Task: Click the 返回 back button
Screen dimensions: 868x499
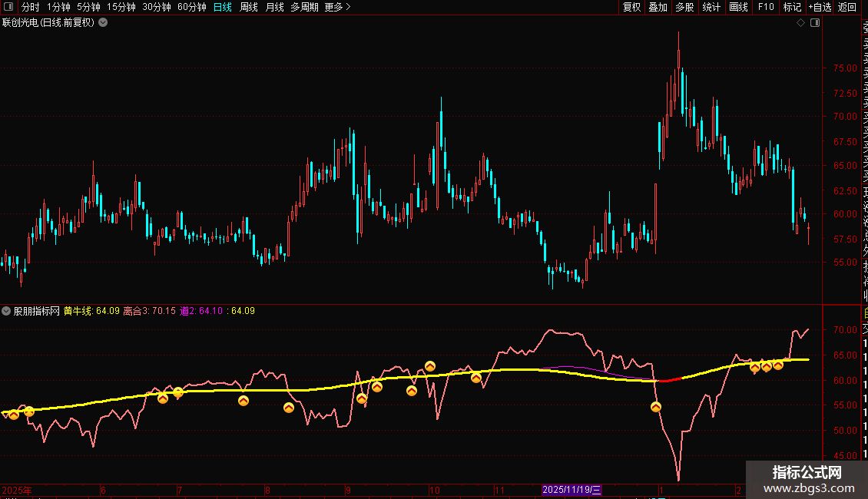Action: tap(847, 7)
